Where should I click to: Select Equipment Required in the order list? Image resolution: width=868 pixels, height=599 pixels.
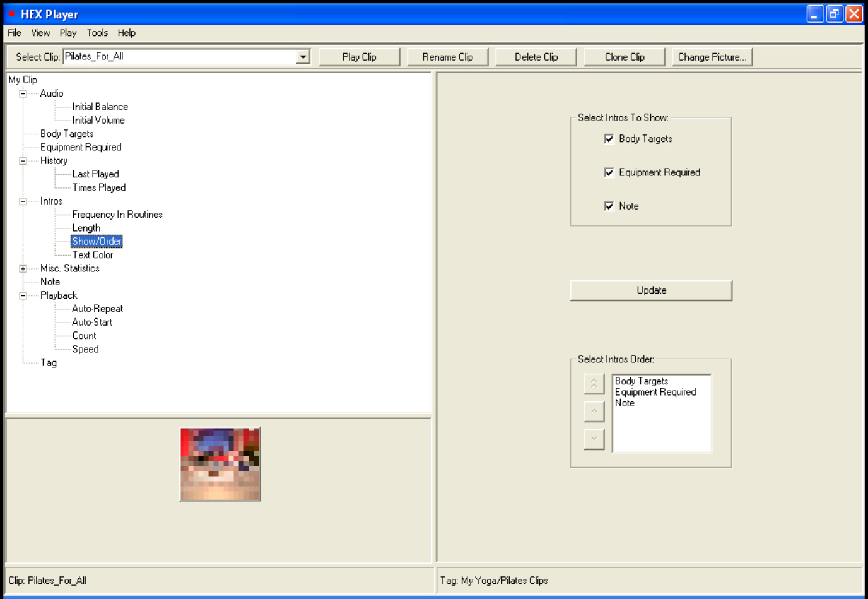coord(655,392)
